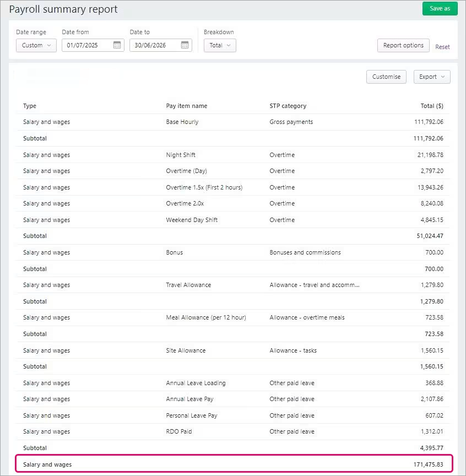Click the green Save as button
The image size is (466, 476).
[x=440, y=8]
